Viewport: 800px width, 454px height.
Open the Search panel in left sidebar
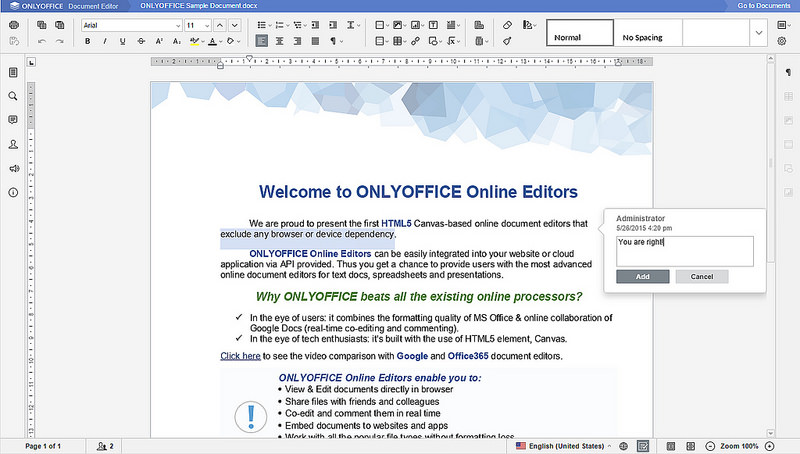14,96
